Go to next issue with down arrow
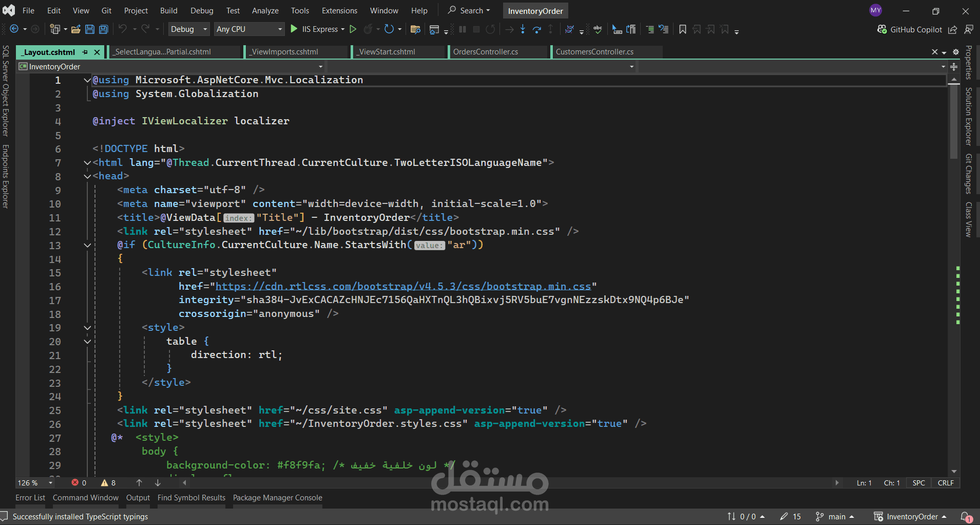This screenshot has width=980, height=525. 158,483
